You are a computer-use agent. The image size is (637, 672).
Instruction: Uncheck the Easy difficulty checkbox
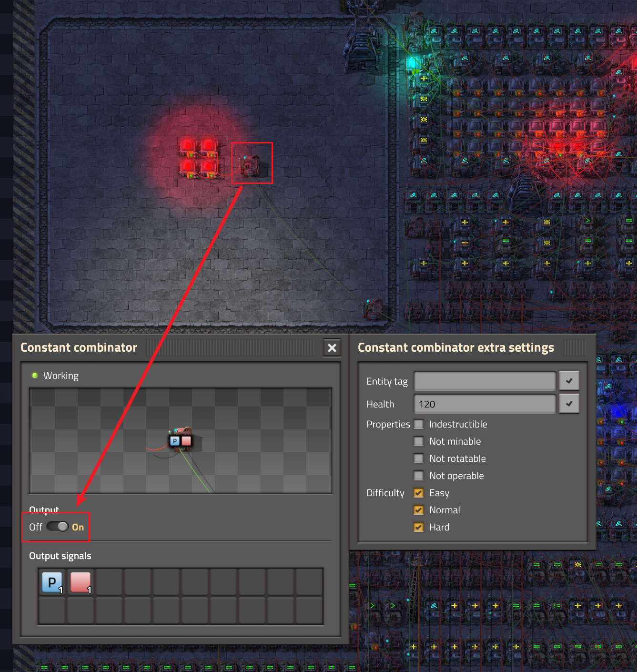tap(419, 493)
